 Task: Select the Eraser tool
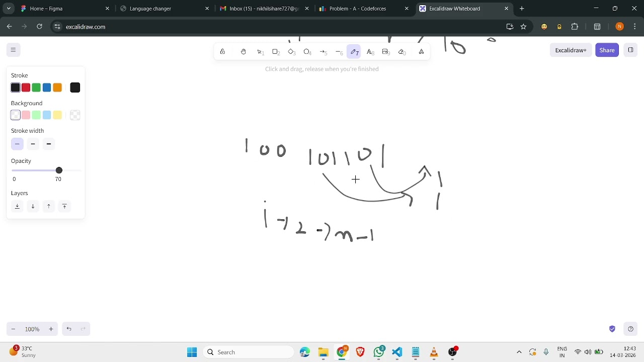(401, 52)
